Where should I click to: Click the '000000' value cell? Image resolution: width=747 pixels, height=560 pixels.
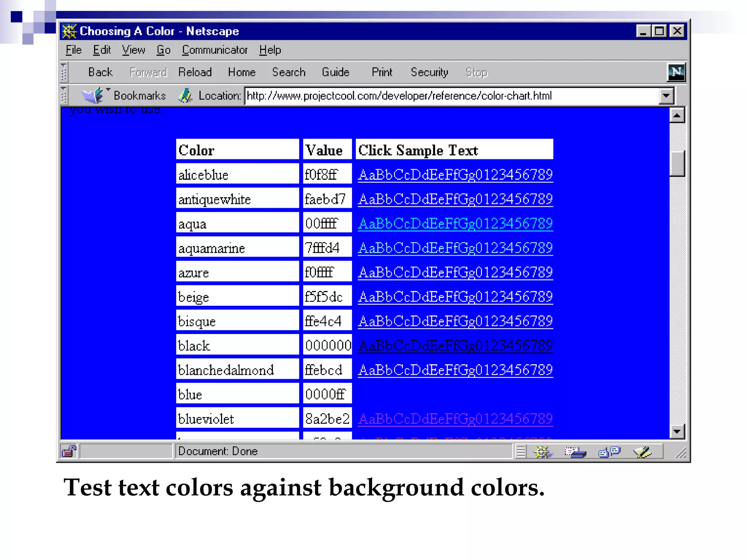tap(328, 345)
